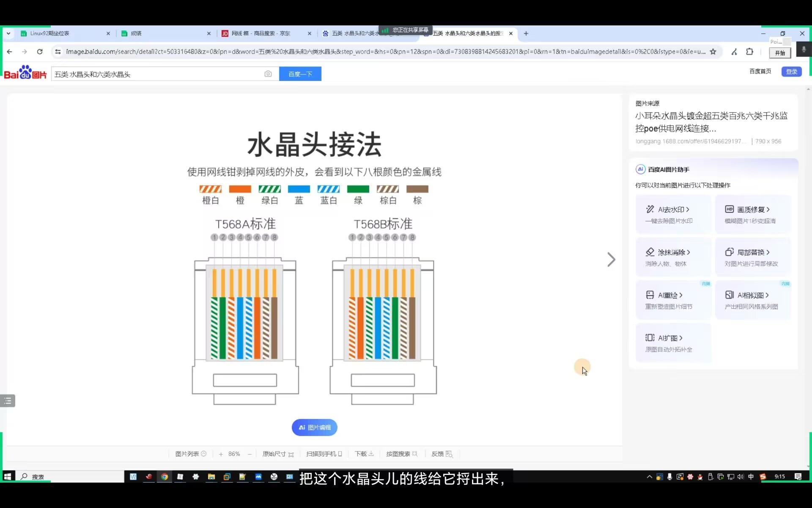
Task: Expand AI去水印 option
Action: click(673, 210)
